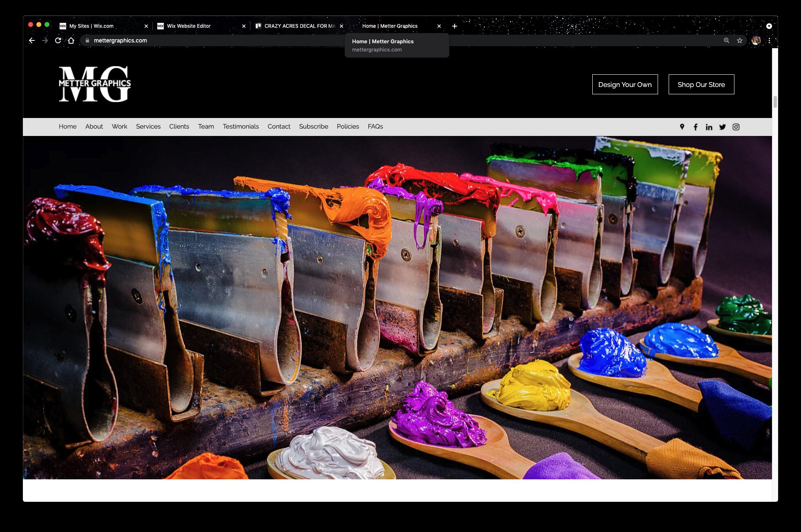Click the Shop Our Store button
This screenshot has width=801, height=532.
click(x=701, y=85)
